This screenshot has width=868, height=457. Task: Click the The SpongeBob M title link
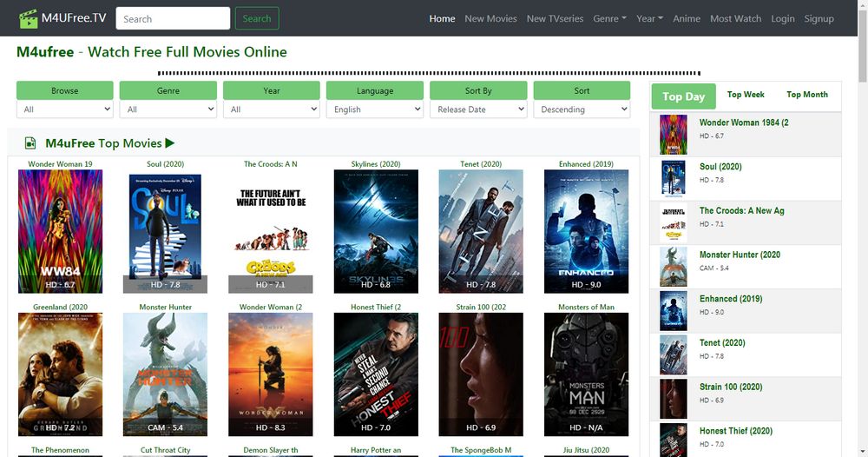[481, 450]
